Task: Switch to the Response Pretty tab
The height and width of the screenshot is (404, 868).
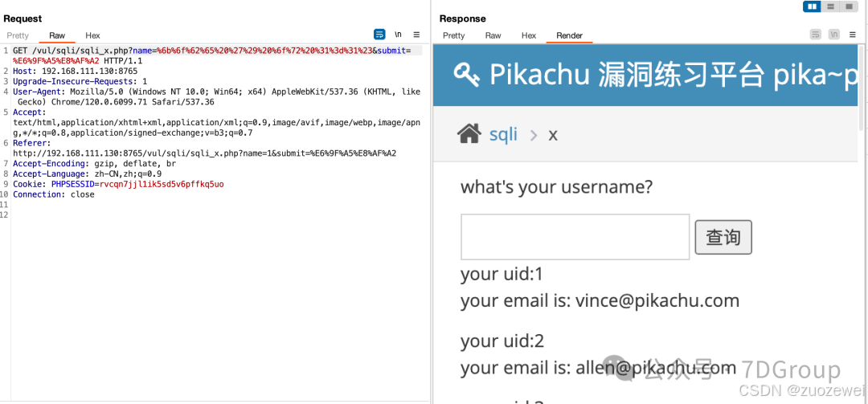Action: [x=454, y=35]
